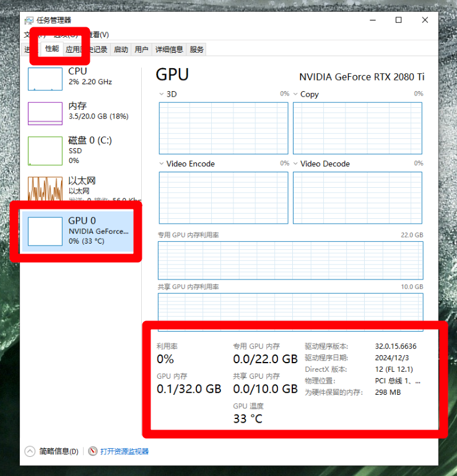Select the 内存 graph thumbnail in sidebar
457x476 pixels.
[x=45, y=113]
